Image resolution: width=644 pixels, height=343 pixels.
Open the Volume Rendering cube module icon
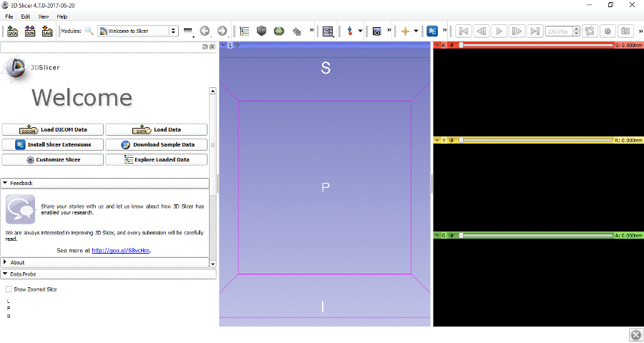(262, 31)
